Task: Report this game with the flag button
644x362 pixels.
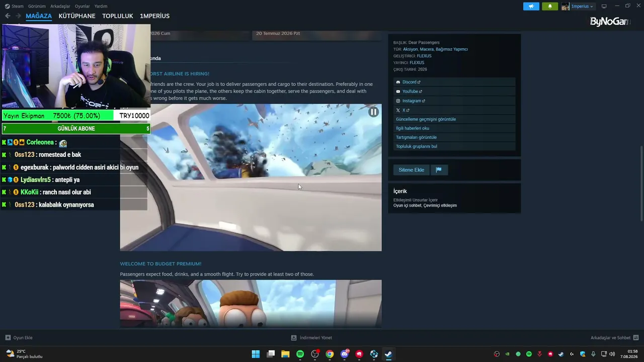Action: [439, 170]
